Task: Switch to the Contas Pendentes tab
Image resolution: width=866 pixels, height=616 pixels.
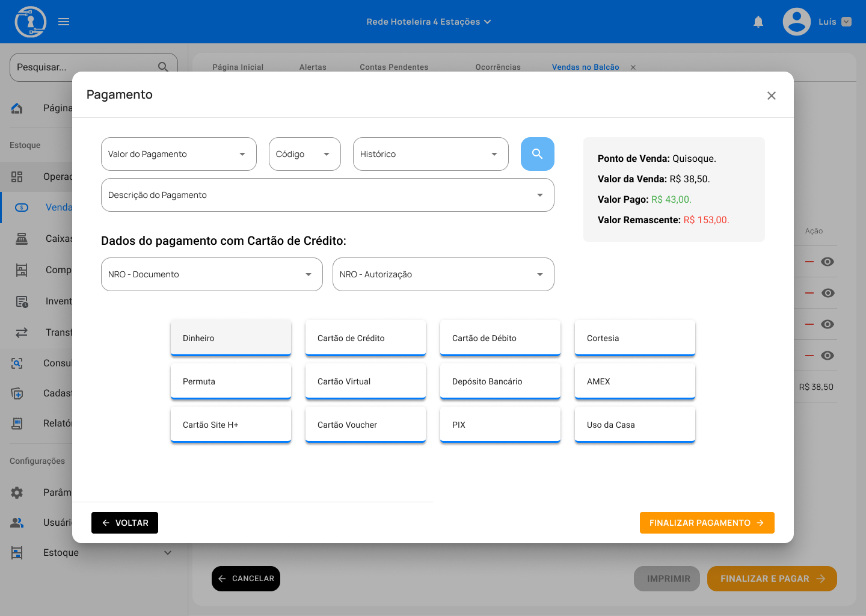Action: tap(394, 67)
